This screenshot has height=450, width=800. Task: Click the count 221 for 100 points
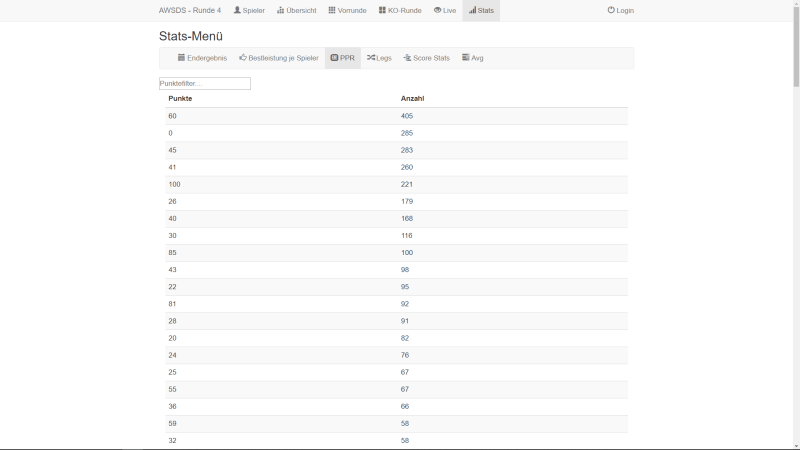pyautogui.click(x=407, y=184)
